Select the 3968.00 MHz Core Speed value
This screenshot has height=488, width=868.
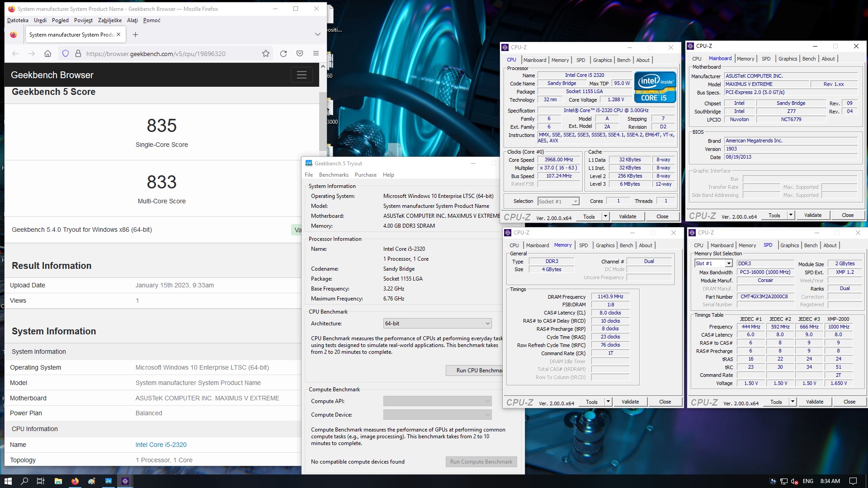[x=559, y=160]
